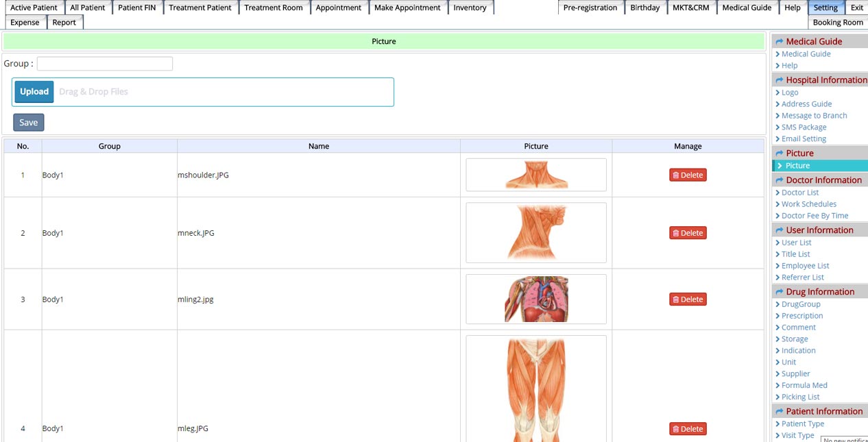Screen dimensions: 868x442
Task: Click the Hospital Information section arrow icon
Action: [x=779, y=80]
